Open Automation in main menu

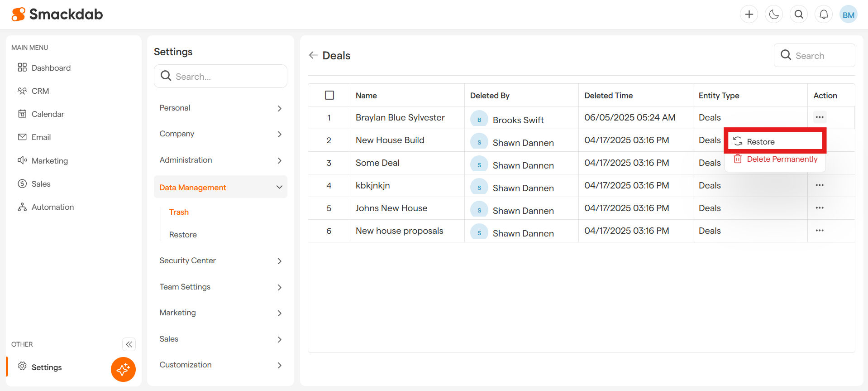[x=52, y=207]
